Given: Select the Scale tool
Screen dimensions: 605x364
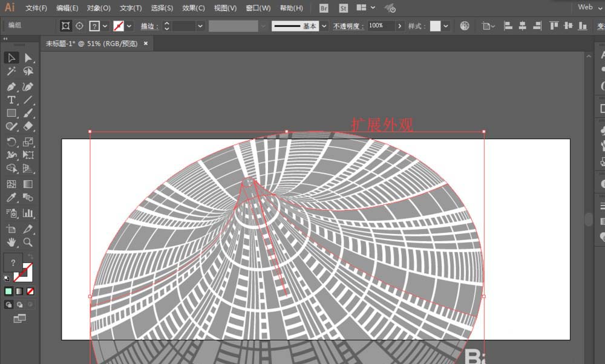Looking at the screenshot, I should click(x=28, y=141).
